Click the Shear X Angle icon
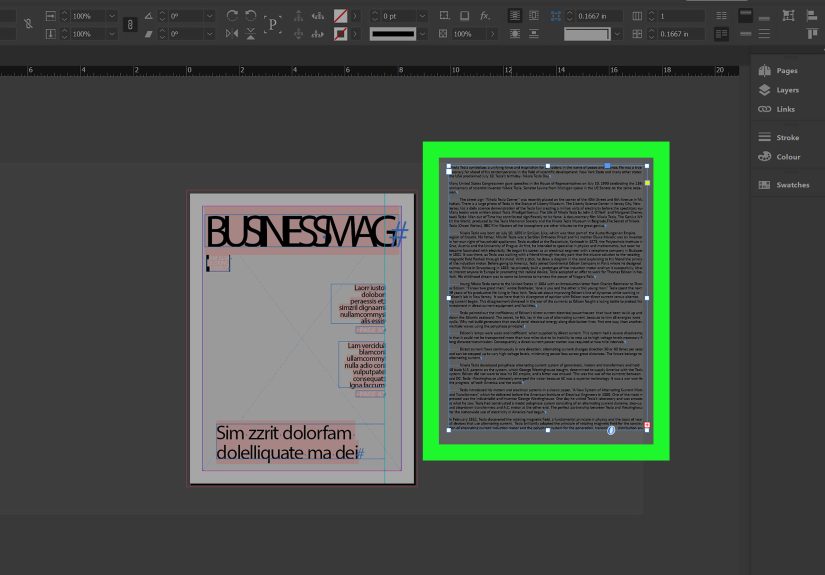The height and width of the screenshot is (575, 825). tap(148, 34)
